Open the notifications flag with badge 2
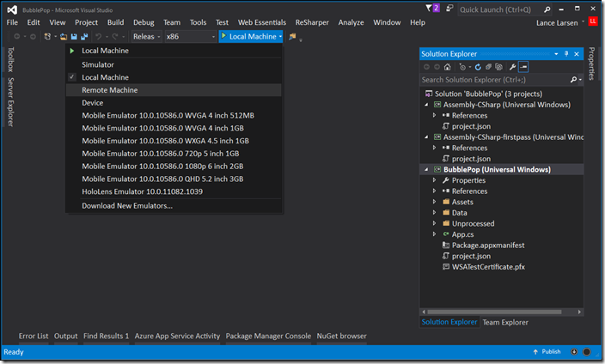The width and height of the screenshot is (605, 364). click(x=432, y=8)
